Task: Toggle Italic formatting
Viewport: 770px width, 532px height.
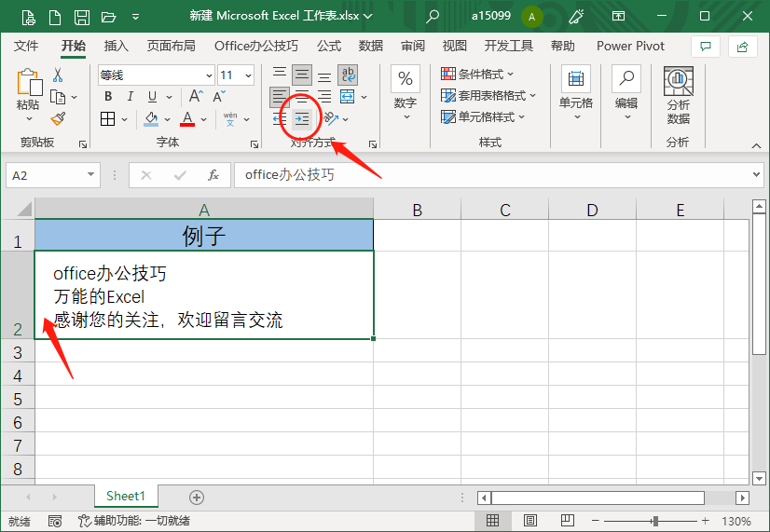Action: [131, 97]
